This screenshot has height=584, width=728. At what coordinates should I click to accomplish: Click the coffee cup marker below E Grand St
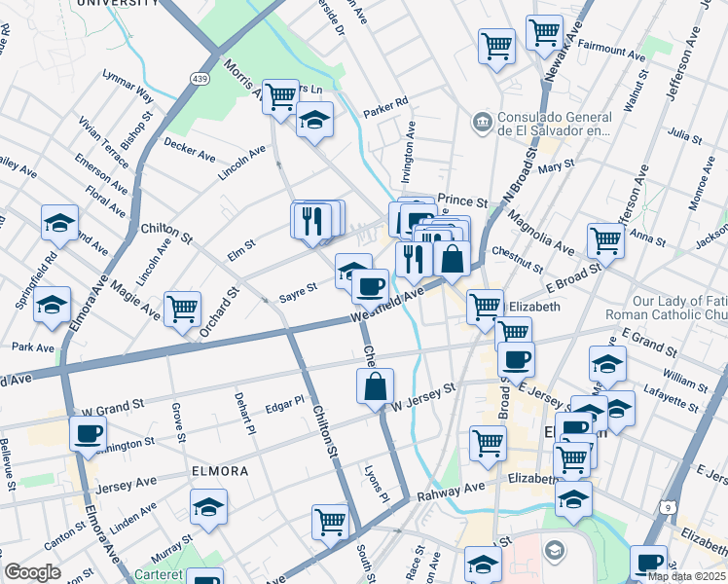coord(516,359)
